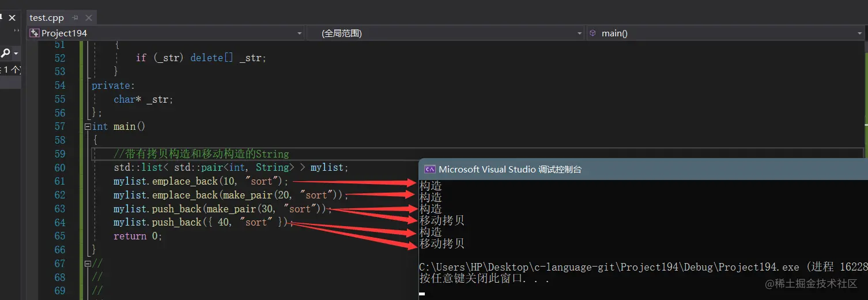868x300 pixels.
Task: Click the debug console window icon
Action: click(x=429, y=169)
